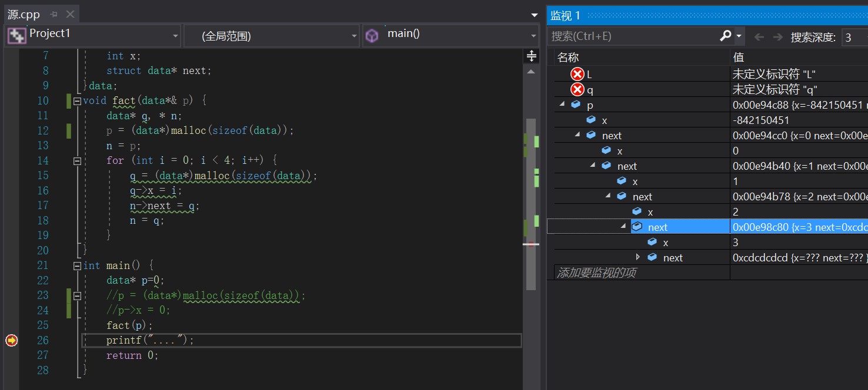Click the value 未定义标识符 "L"
The width and height of the screenshot is (868, 390).
(x=774, y=74)
